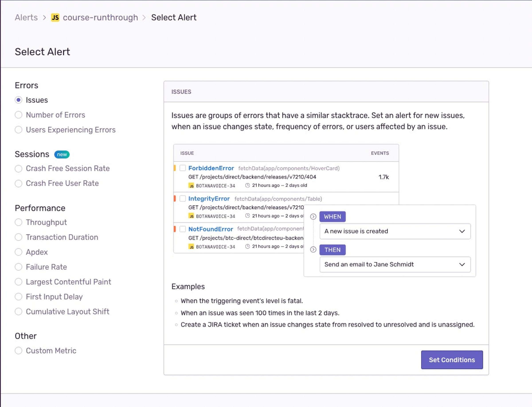Click the Set Conditions button
The image size is (532, 407).
(x=452, y=360)
